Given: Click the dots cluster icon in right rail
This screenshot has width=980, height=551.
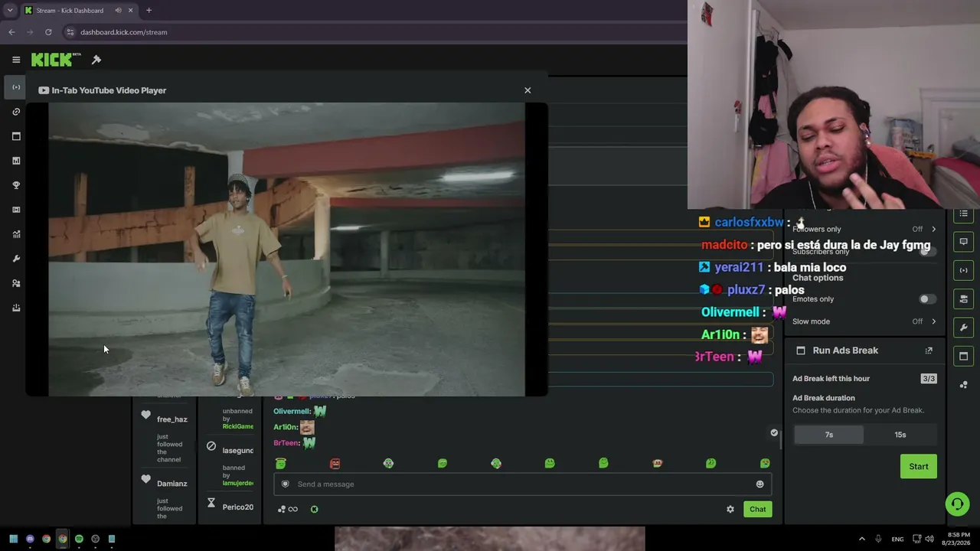Looking at the screenshot, I should click(x=964, y=384).
